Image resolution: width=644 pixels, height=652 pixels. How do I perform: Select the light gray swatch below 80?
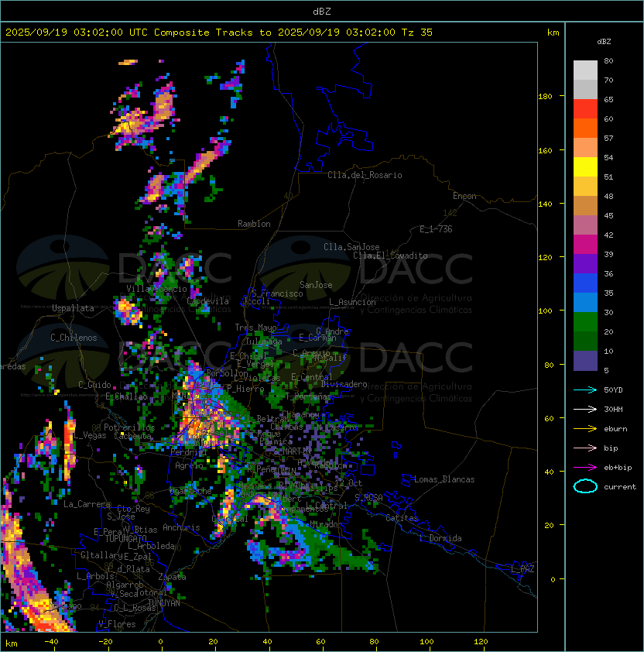coord(585,70)
